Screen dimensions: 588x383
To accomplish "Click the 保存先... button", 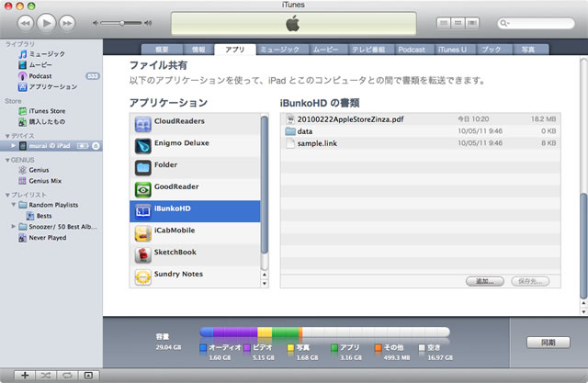I will (530, 281).
